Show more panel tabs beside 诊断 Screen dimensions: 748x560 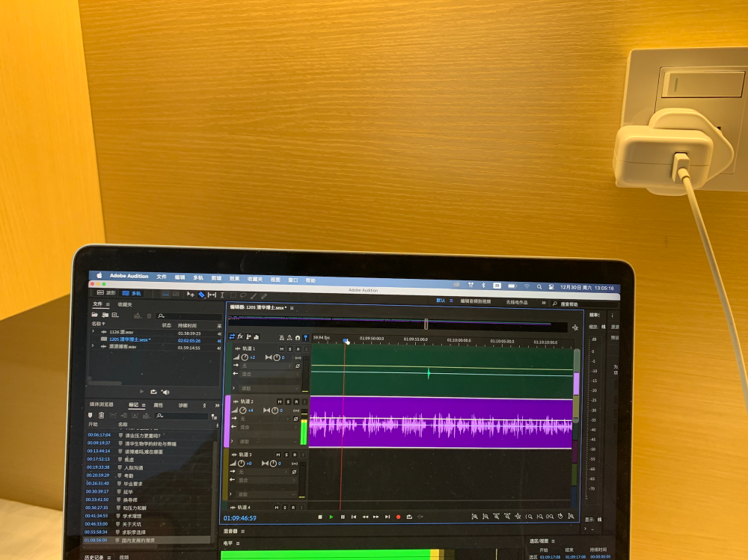[x=217, y=405]
